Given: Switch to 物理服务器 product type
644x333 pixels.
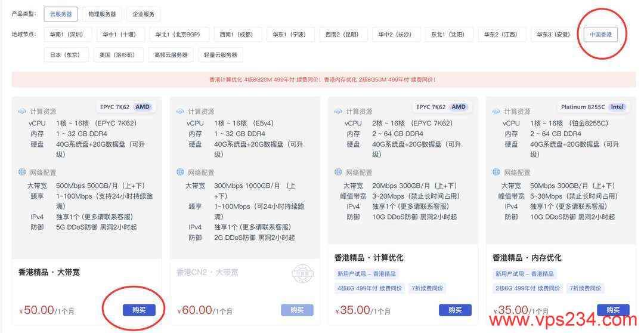Looking at the screenshot, I should (x=103, y=14).
